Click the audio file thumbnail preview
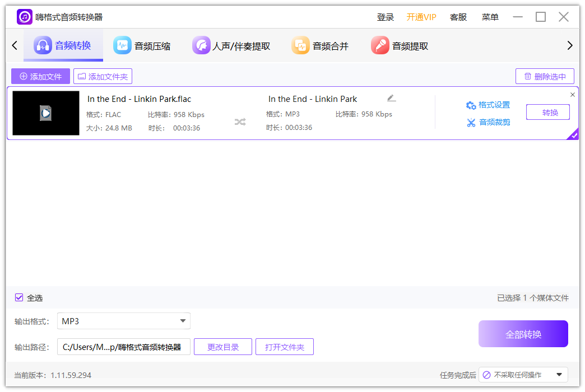The image size is (585, 392). (x=45, y=113)
